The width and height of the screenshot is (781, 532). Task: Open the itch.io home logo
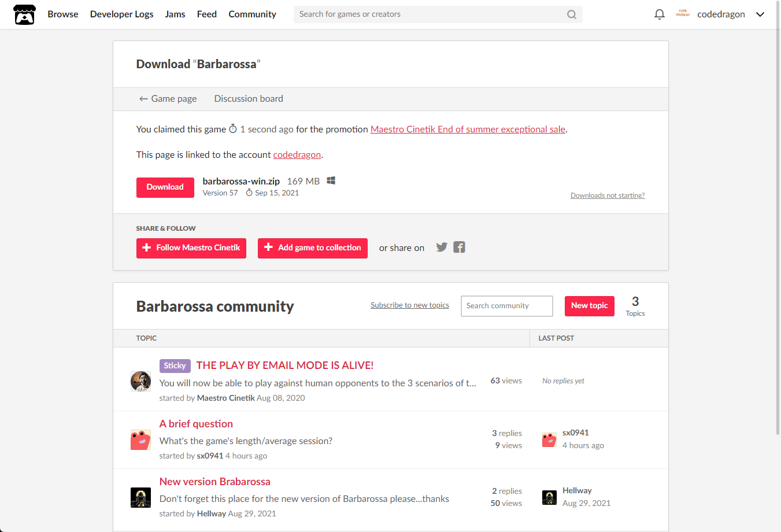(24, 14)
